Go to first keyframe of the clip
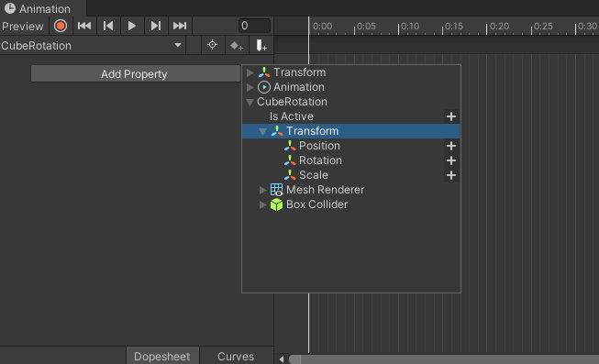 point(84,26)
